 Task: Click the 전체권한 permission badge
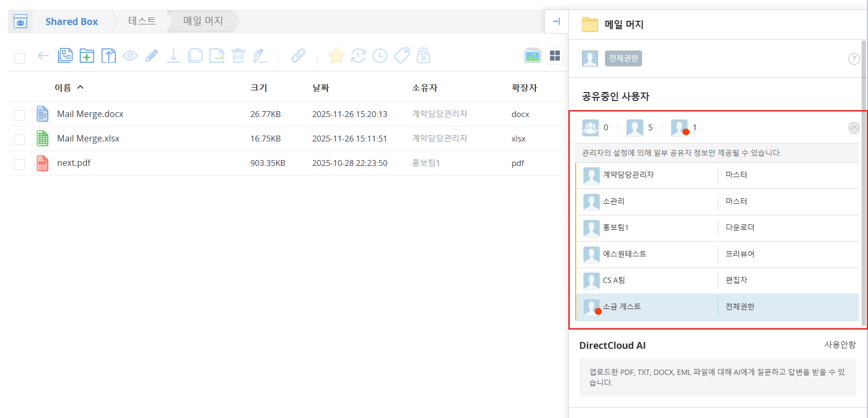[x=623, y=58]
